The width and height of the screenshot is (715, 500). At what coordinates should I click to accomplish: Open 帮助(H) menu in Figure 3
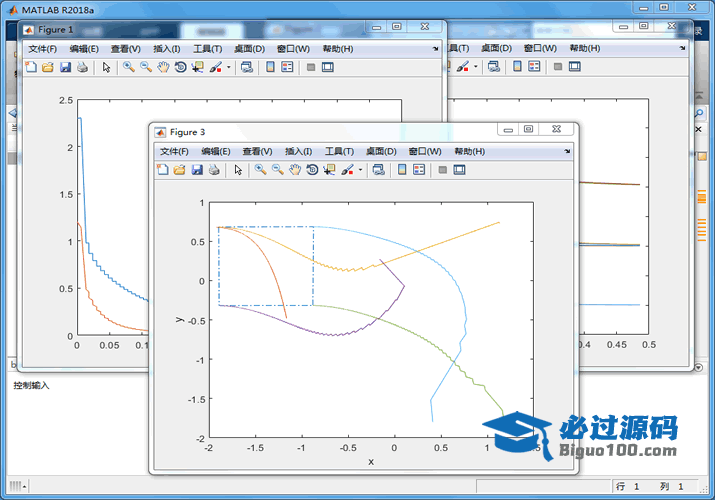click(x=469, y=151)
